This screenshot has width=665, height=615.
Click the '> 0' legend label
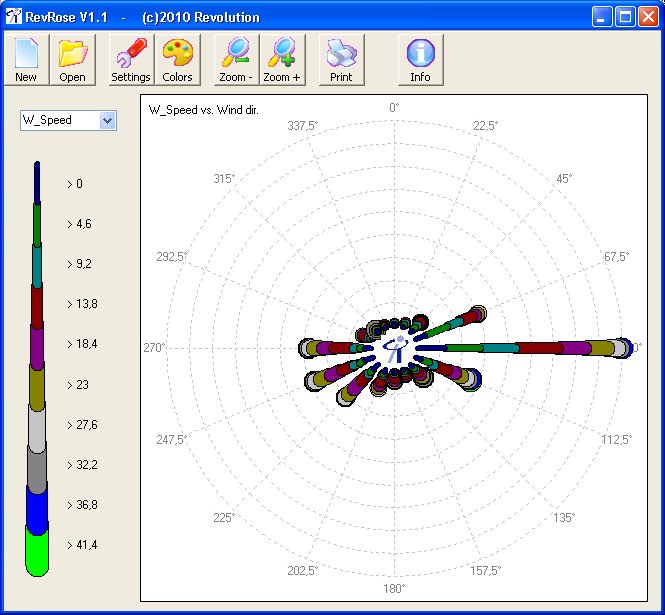75,184
